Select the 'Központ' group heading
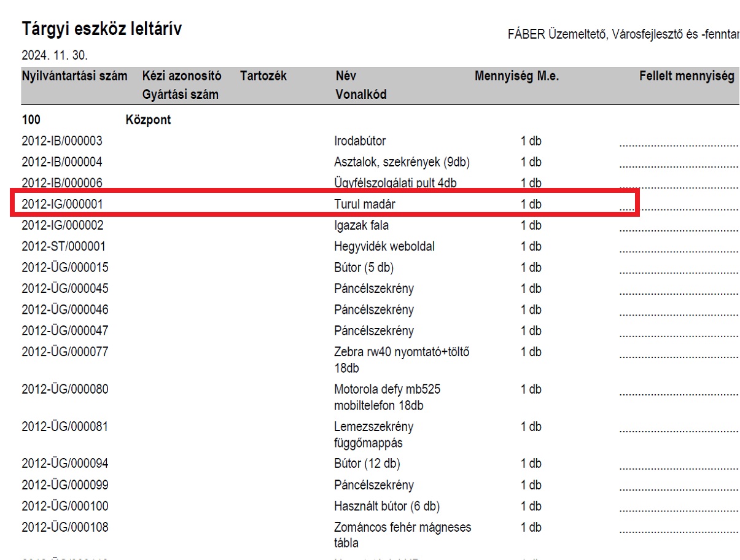Screen dimensions: 740x560 coord(148,120)
